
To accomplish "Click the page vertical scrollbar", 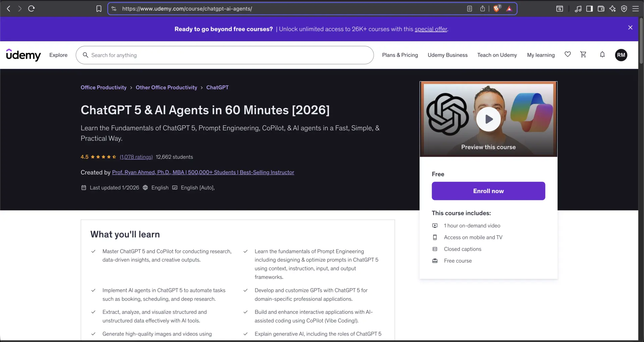I will coord(641,40).
